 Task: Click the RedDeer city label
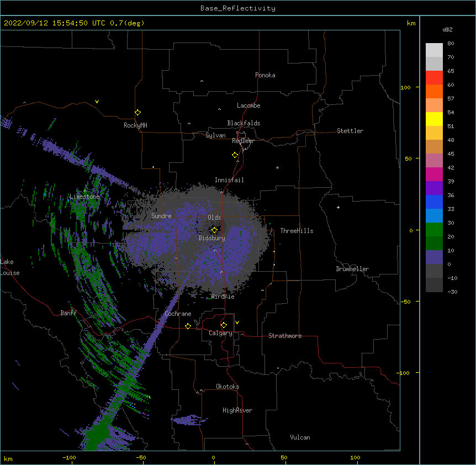click(x=243, y=141)
